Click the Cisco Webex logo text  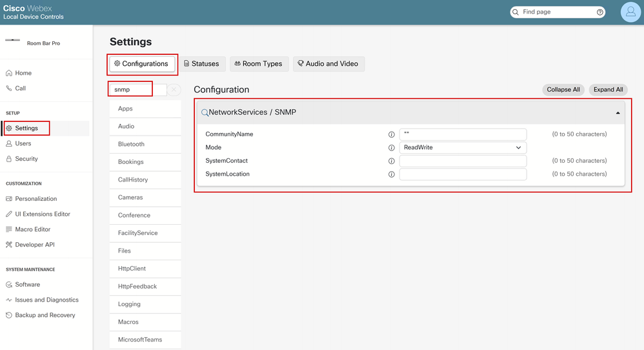[28, 8]
